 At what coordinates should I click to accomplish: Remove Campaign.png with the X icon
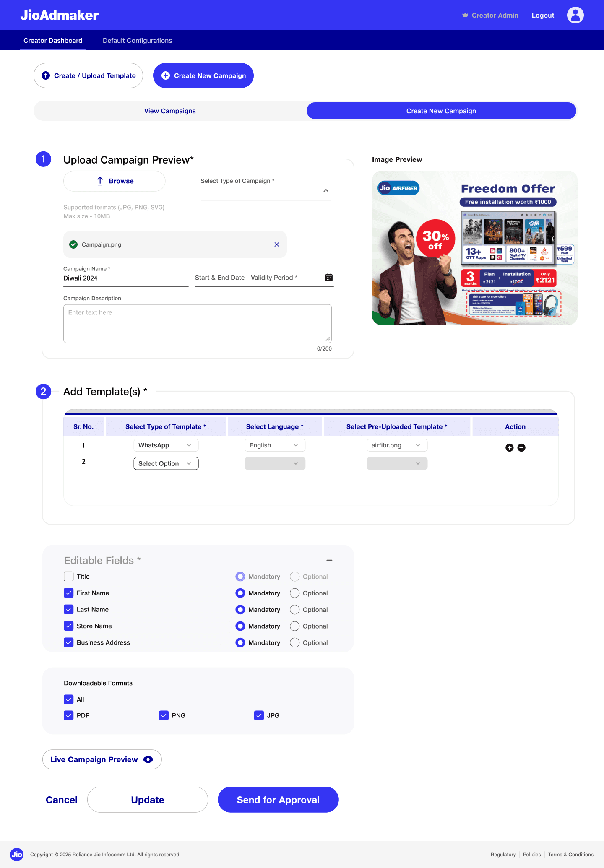277,244
